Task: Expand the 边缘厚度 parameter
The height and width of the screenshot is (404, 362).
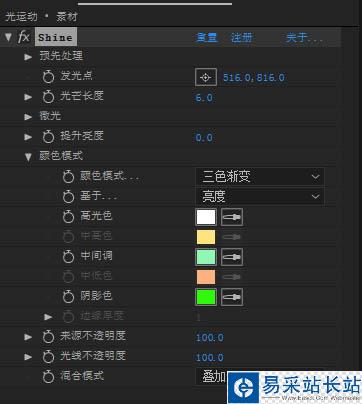Action: pos(48,317)
